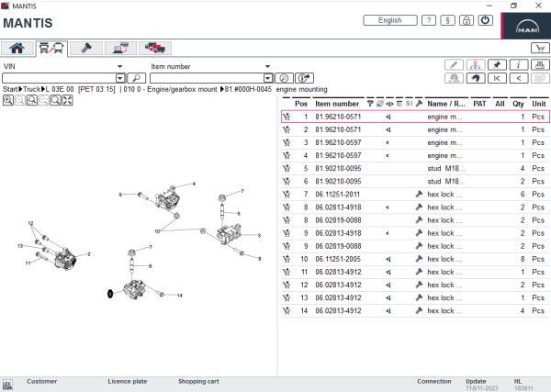This screenshot has height=392, width=551.
Task: Click the zoom region magnifier icon
Action: [x=32, y=100]
